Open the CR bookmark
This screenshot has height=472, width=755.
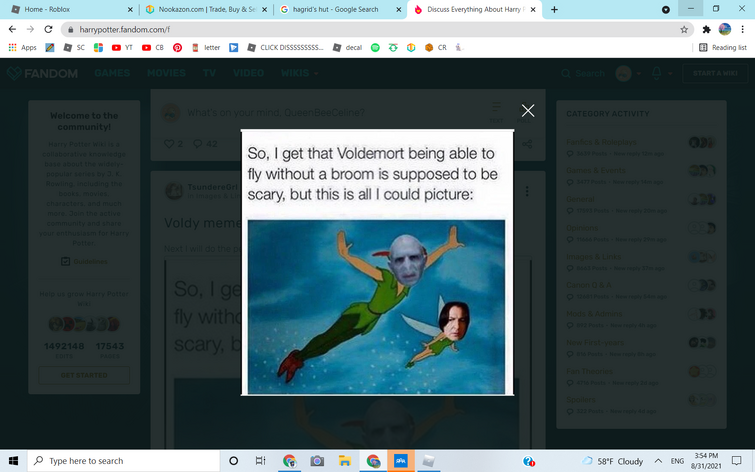[x=436, y=47]
